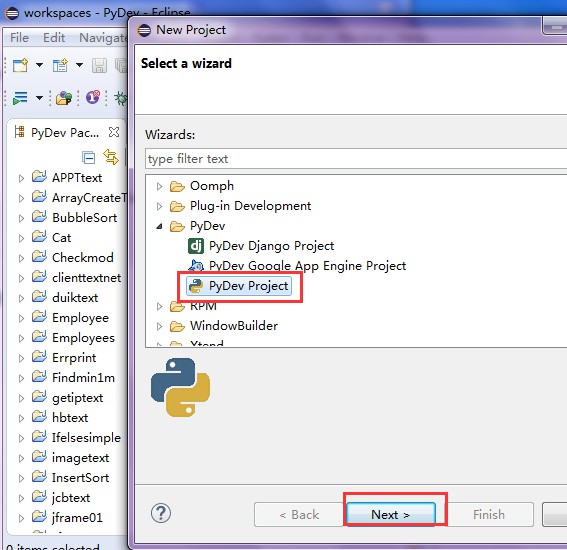Select the jcbtext project

[71, 498]
